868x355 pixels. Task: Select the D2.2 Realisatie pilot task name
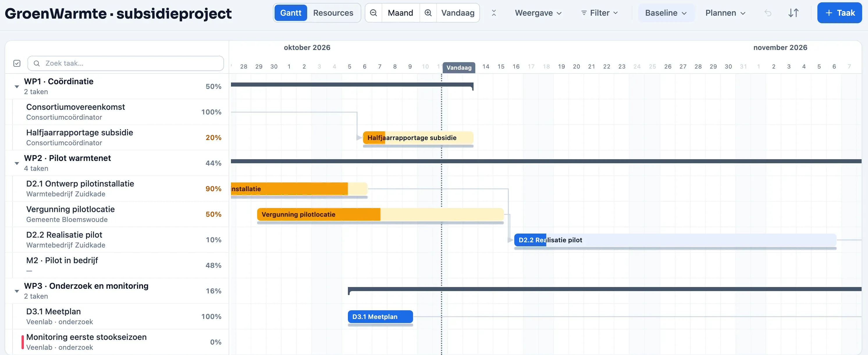point(64,235)
